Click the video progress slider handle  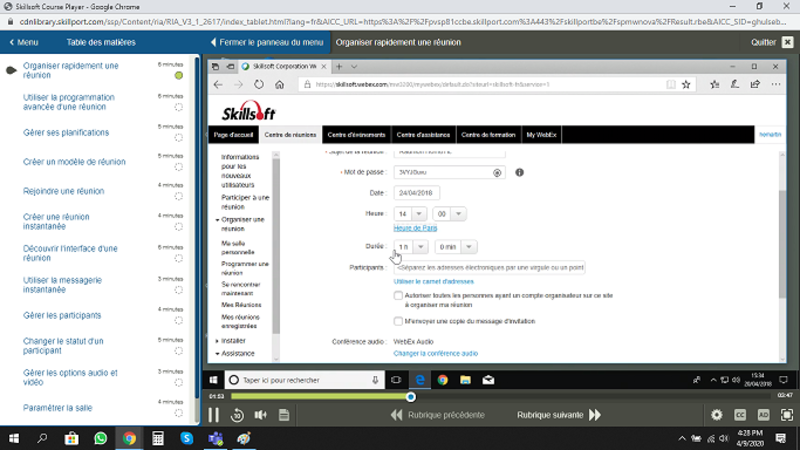tap(411, 397)
